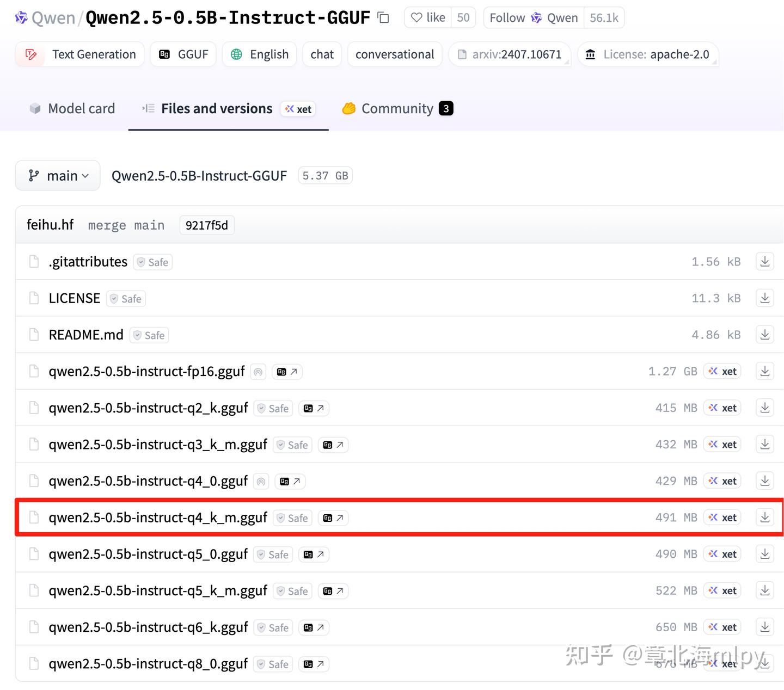Download the q5_k_m gguf file

pos(765,590)
